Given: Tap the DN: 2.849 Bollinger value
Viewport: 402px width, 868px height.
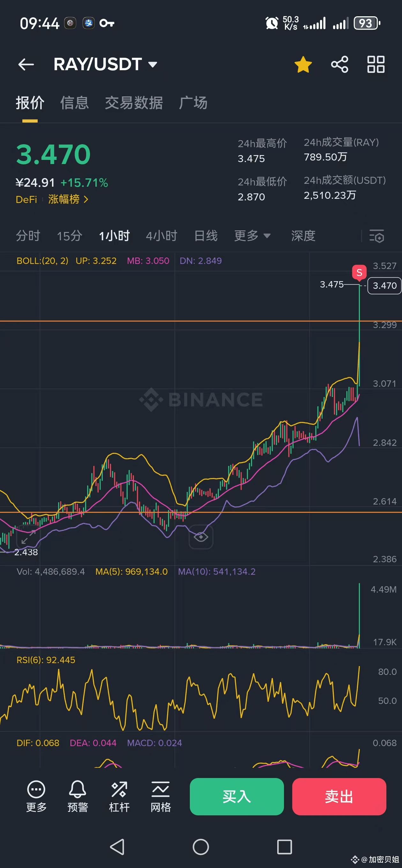Looking at the screenshot, I should click(200, 261).
